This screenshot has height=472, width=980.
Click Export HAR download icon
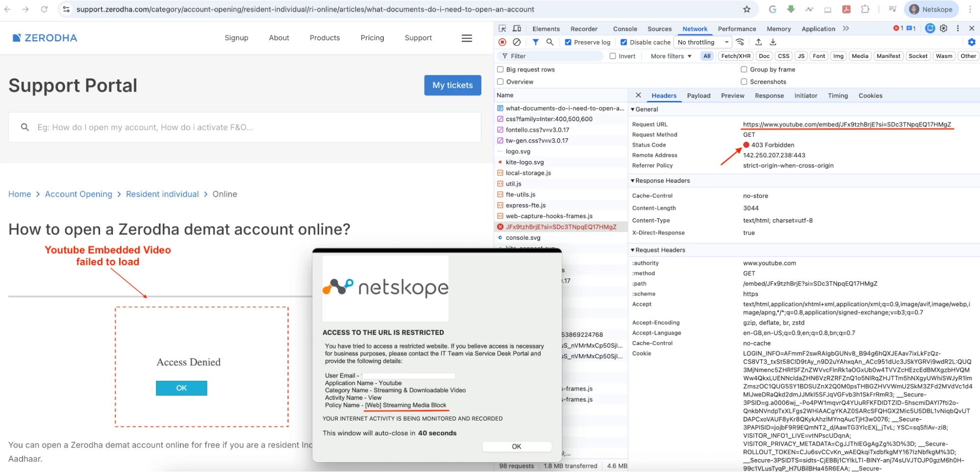(773, 42)
